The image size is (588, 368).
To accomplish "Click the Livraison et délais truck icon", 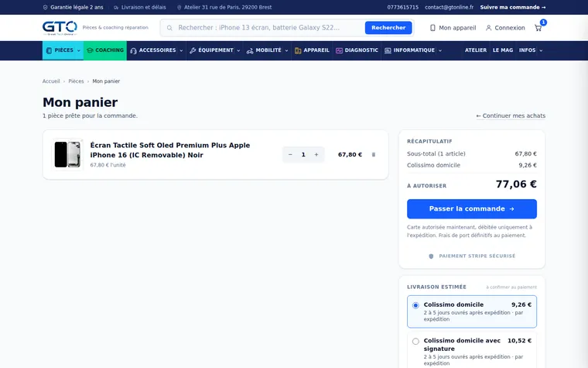I will click(116, 8).
